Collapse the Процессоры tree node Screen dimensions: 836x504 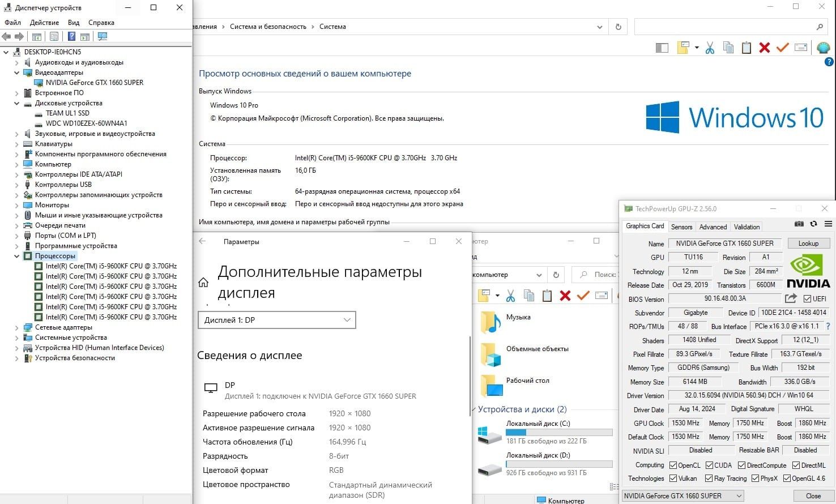[16, 256]
